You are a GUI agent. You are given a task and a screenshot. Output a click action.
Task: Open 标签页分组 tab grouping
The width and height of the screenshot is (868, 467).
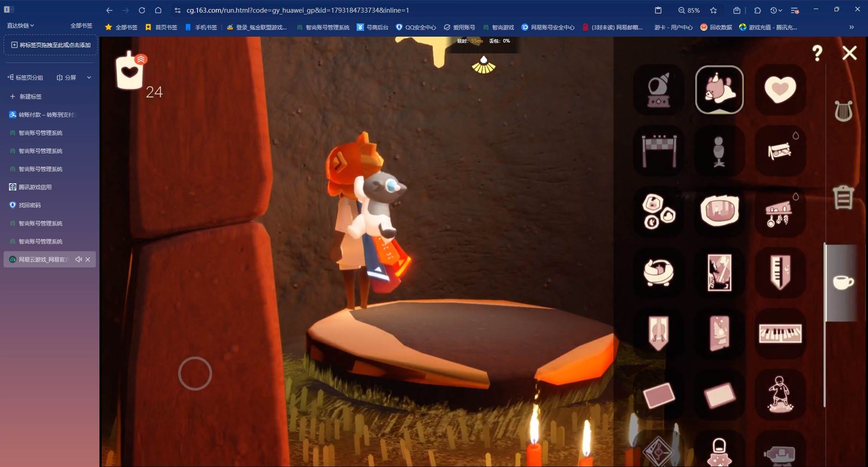click(x=25, y=77)
